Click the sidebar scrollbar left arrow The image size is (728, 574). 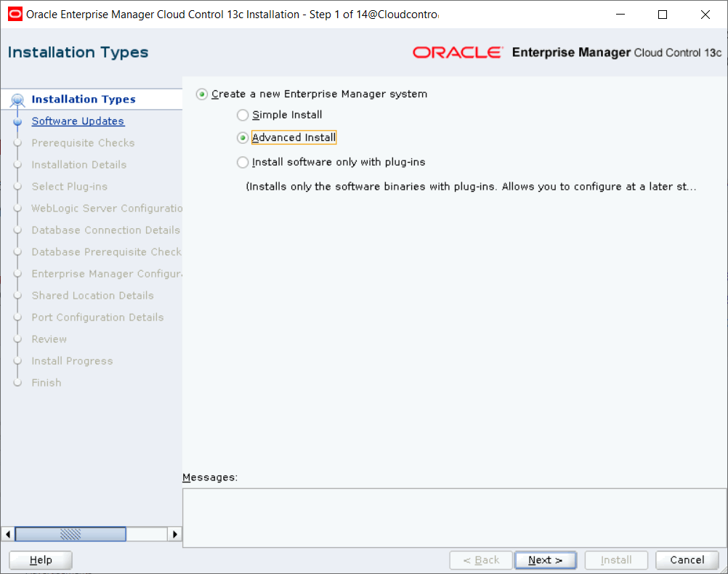8,534
